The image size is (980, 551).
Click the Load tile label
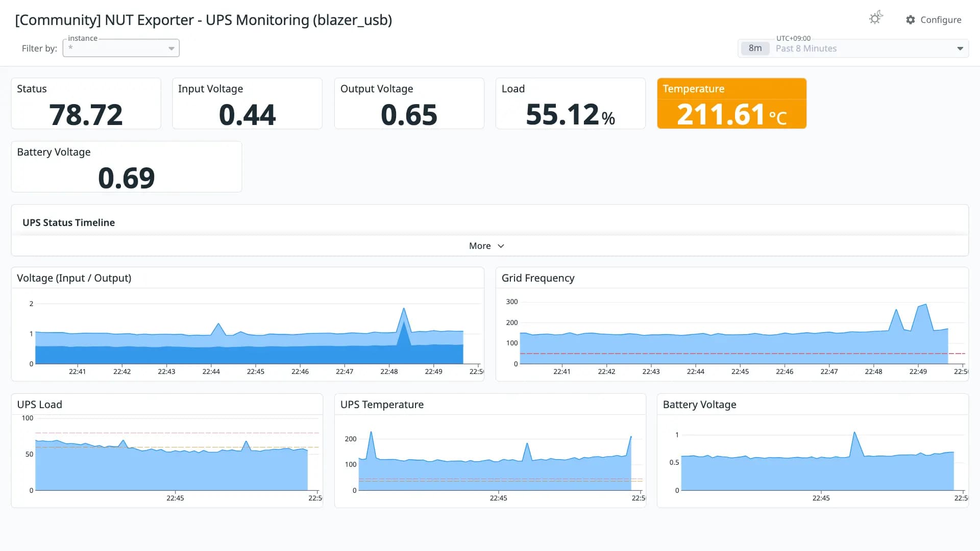pos(513,89)
